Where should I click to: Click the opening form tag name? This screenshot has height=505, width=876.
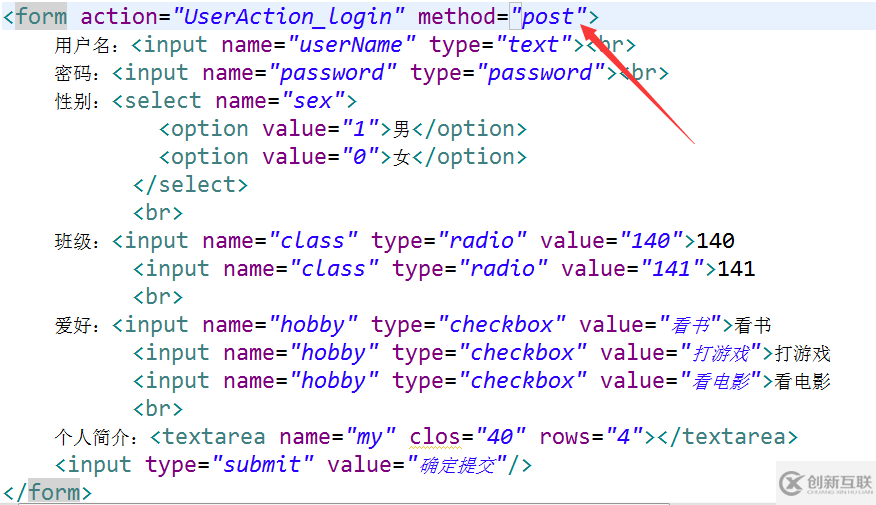pyautogui.click(x=41, y=16)
